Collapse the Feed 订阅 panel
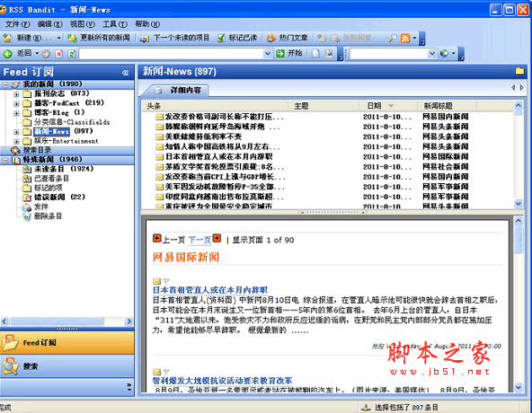Screen dimensions: 532x413 pos(125,72)
